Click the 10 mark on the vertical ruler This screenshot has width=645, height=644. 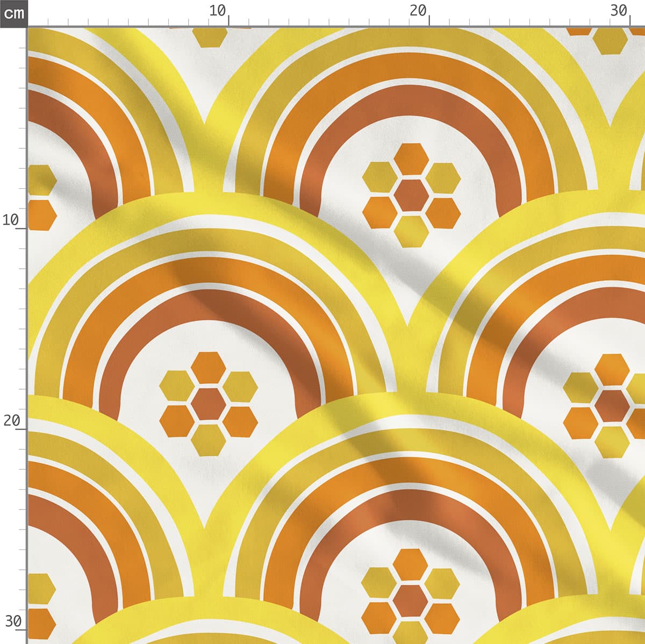click(x=12, y=220)
